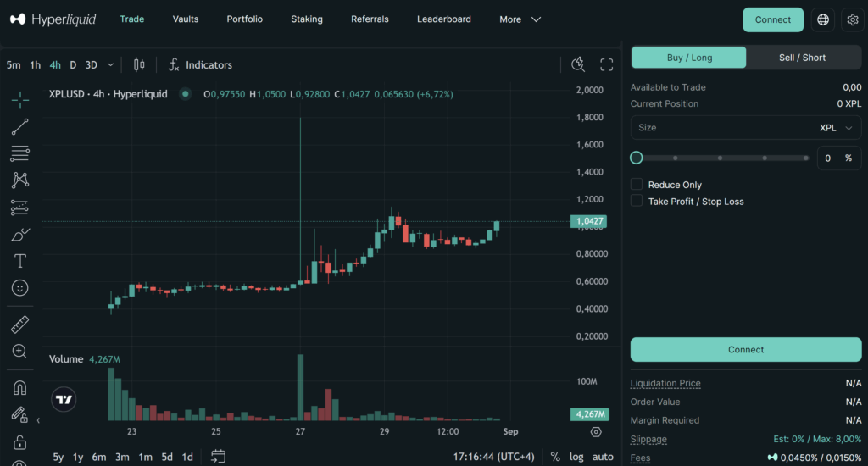868x466 pixels.
Task: Open the Referrals page
Action: coord(370,19)
